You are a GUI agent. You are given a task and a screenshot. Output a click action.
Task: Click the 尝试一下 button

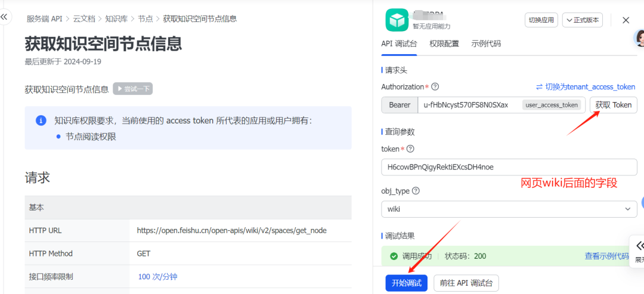[132, 89]
